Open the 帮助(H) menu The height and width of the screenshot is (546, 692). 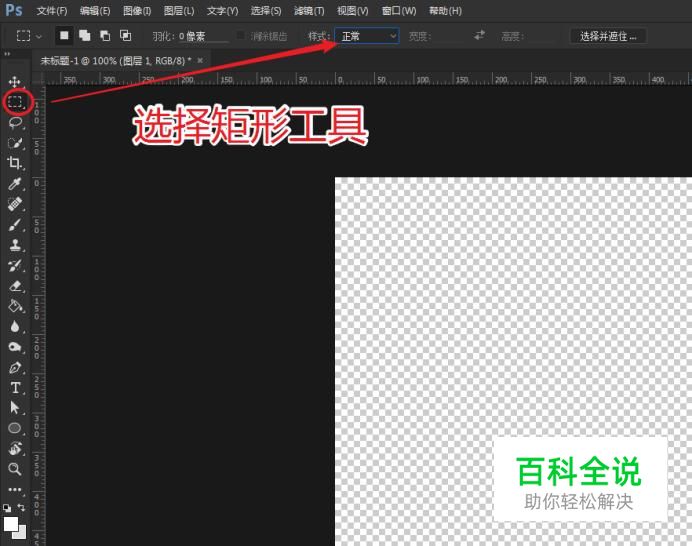[445, 11]
